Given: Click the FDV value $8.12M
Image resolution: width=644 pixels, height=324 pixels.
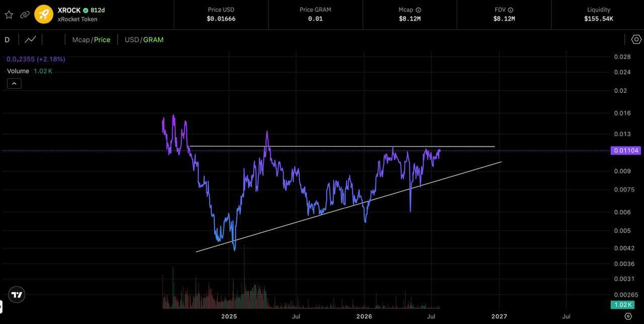Looking at the screenshot, I should tap(504, 19).
